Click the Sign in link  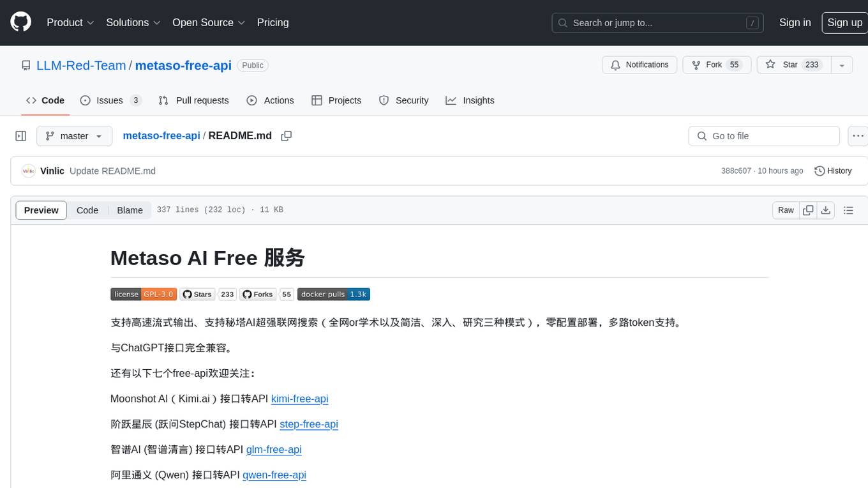(795, 22)
